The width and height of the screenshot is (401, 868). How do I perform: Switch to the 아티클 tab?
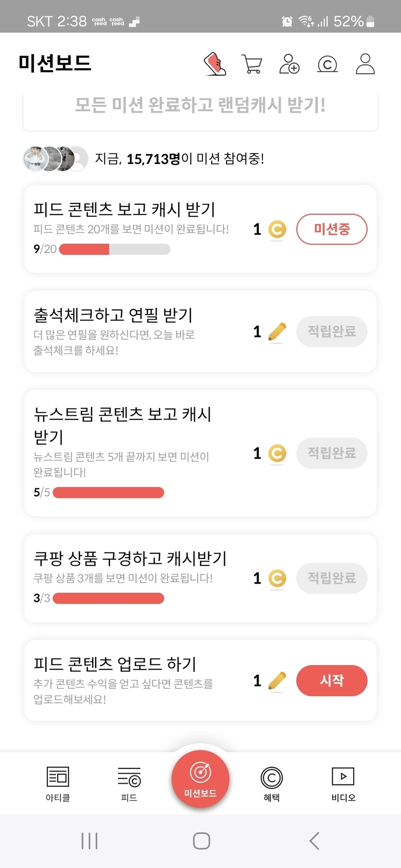[x=58, y=784]
